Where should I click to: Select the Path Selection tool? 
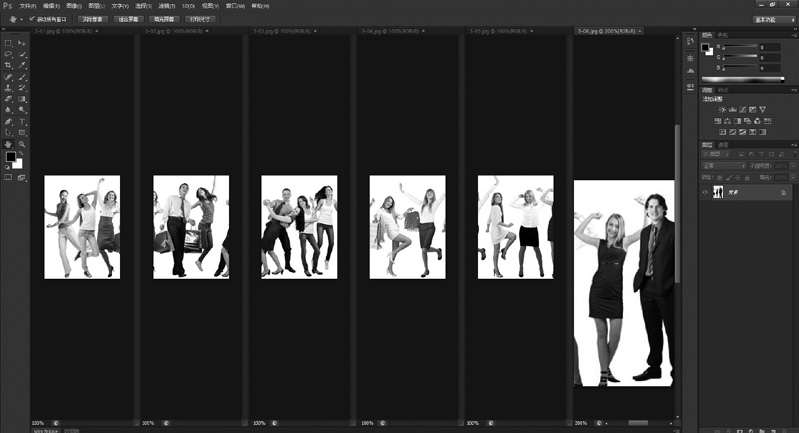[8, 133]
